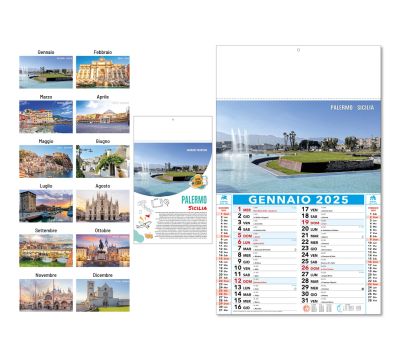Select the Dicembre thumbnail photo

(x=103, y=295)
